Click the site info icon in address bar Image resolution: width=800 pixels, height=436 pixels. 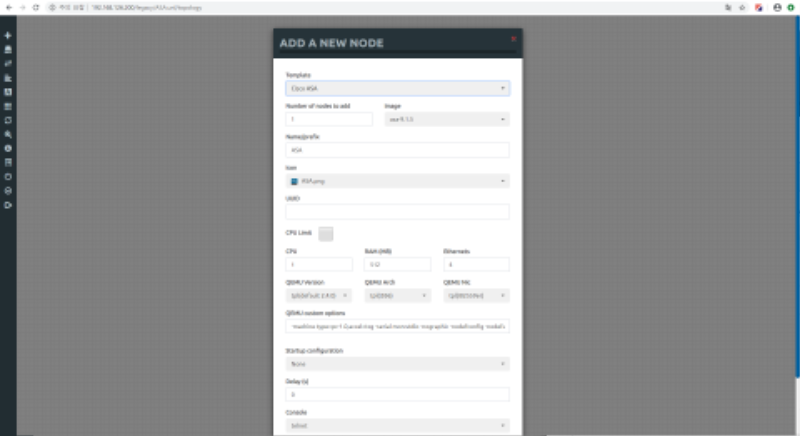[52, 8]
